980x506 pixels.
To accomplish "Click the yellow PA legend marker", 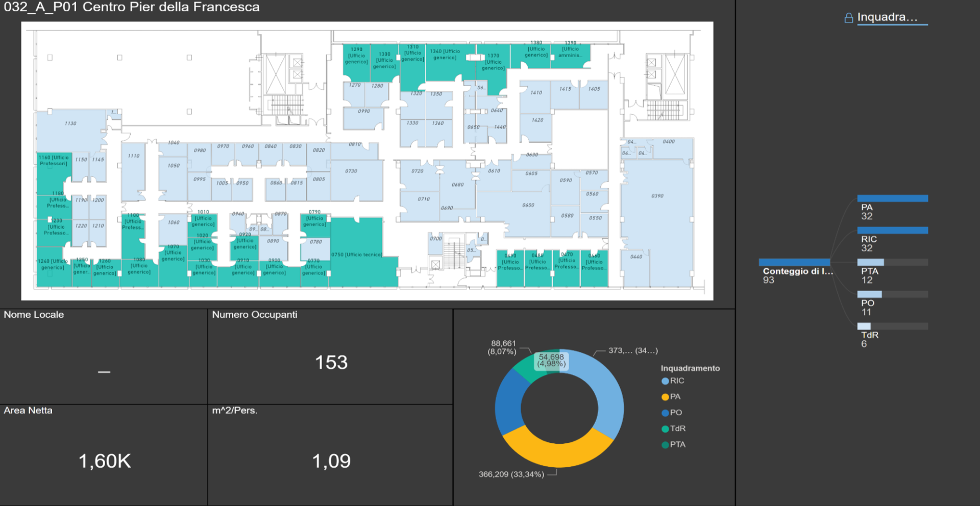I will coord(665,397).
